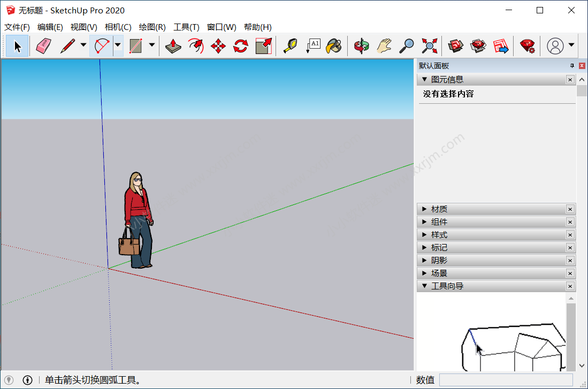Viewport: 588px width, 389px height.
Task: Expand the 样式 panel
Action: pyautogui.click(x=424, y=235)
